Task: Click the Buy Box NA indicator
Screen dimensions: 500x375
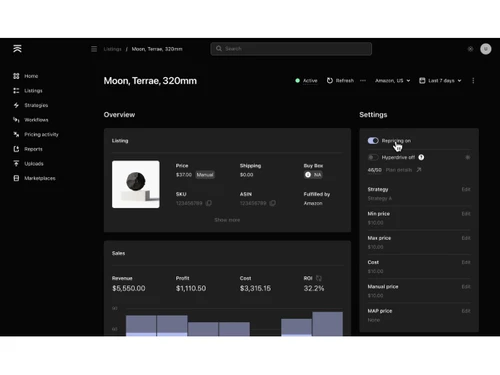Action: [313, 175]
